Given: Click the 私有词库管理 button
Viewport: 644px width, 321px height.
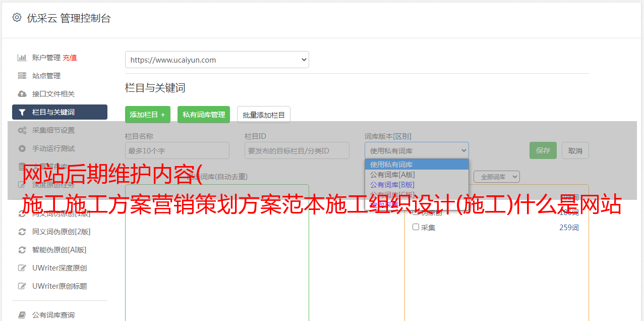Looking at the screenshot, I should (x=204, y=115).
